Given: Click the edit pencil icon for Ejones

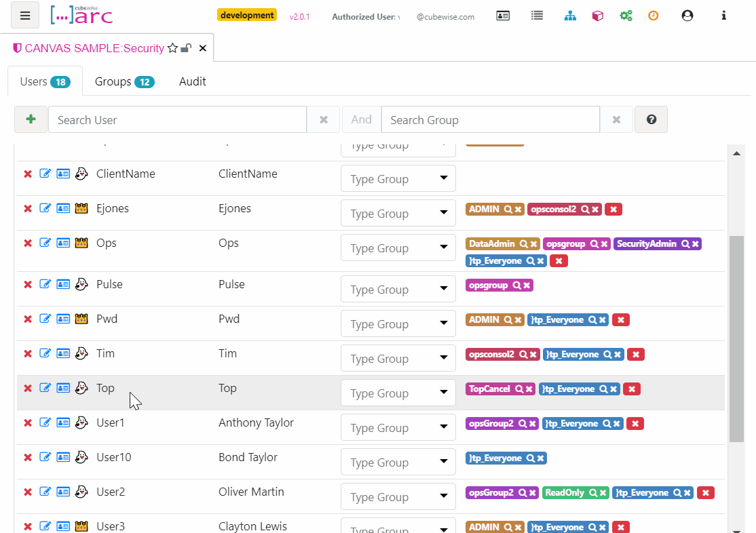Looking at the screenshot, I should pos(45,208).
